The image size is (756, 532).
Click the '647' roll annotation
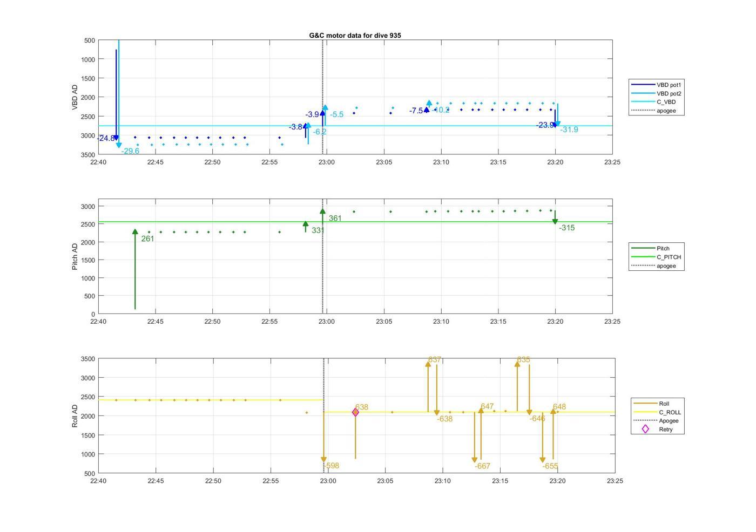point(487,406)
